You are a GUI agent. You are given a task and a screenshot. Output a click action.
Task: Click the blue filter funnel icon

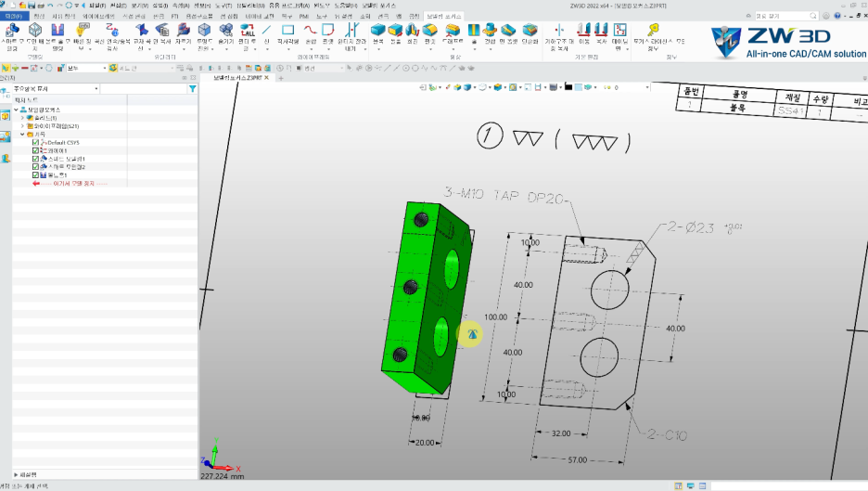pos(192,89)
